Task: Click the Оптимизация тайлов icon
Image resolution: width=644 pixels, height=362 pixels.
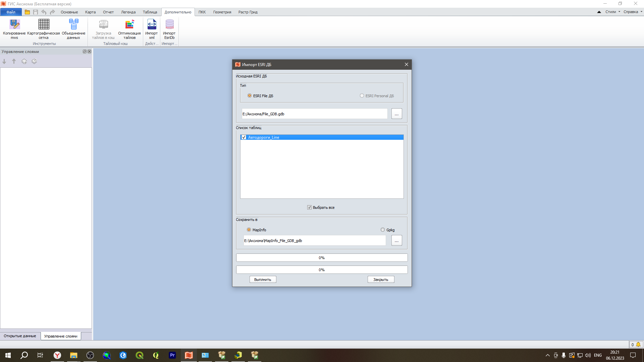Action: (129, 24)
